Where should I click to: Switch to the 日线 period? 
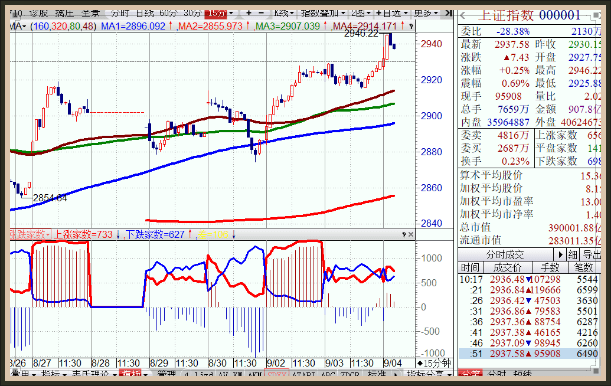pyautogui.click(x=145, y=13)
